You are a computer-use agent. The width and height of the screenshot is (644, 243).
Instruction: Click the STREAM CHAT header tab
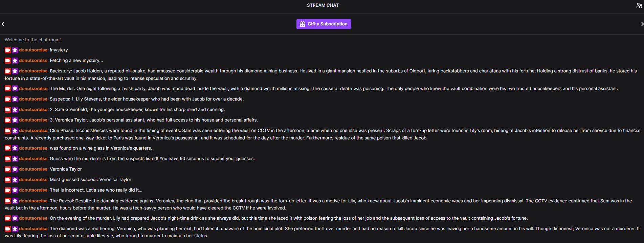coord(323,5)
